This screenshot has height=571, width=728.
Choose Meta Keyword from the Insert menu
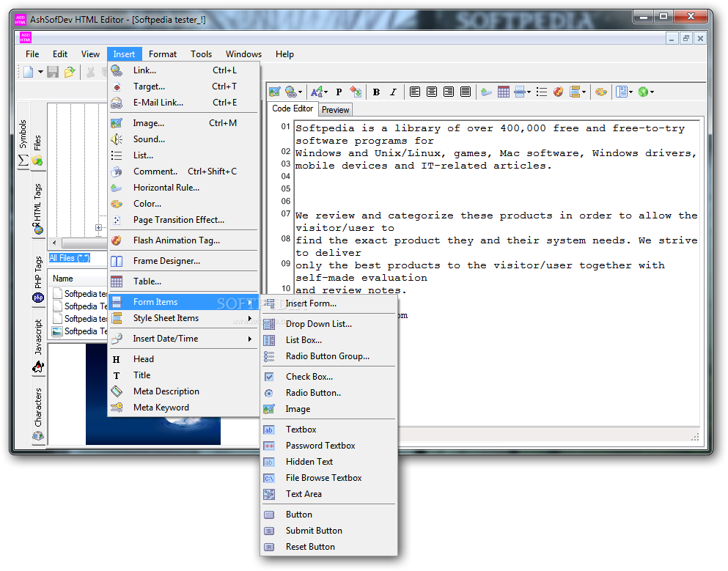(183, 408)
